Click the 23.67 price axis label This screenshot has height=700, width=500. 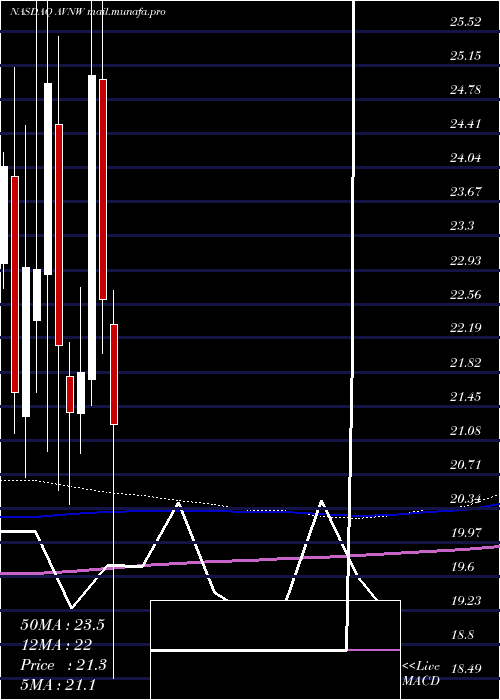466,192
